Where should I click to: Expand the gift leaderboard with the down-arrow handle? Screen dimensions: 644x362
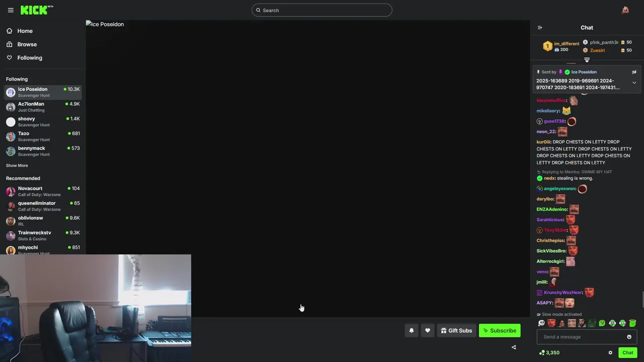click(x=587, y=60)
